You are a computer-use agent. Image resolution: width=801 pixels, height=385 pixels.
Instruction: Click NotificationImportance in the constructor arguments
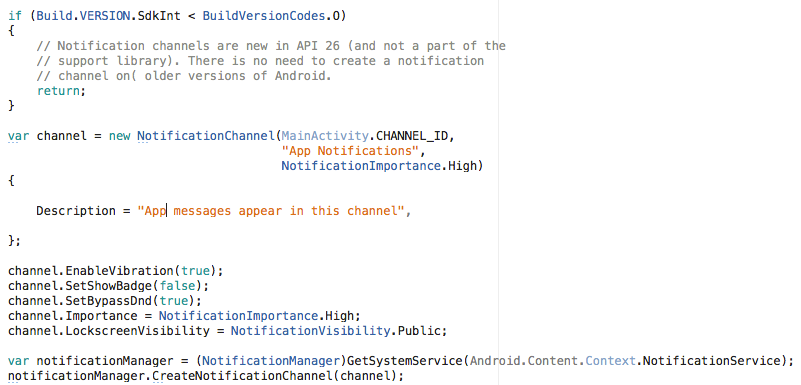click(x=361, y=166)
